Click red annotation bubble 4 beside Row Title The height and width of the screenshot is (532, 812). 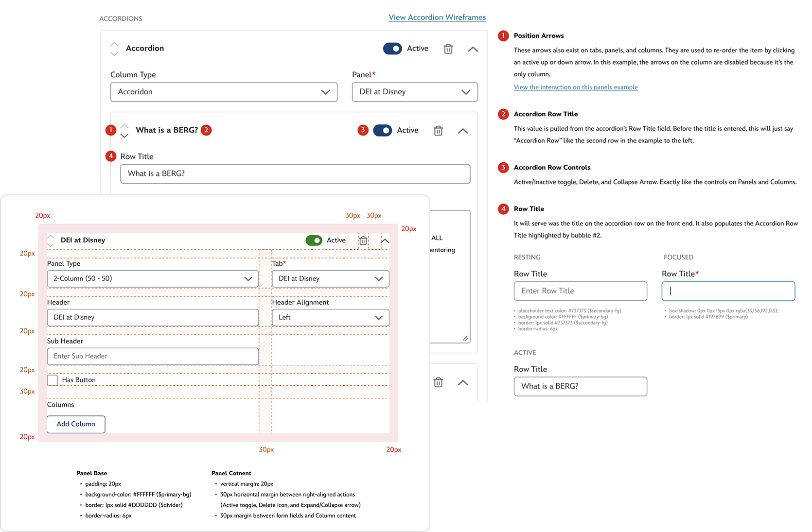(x=111, y=156)
